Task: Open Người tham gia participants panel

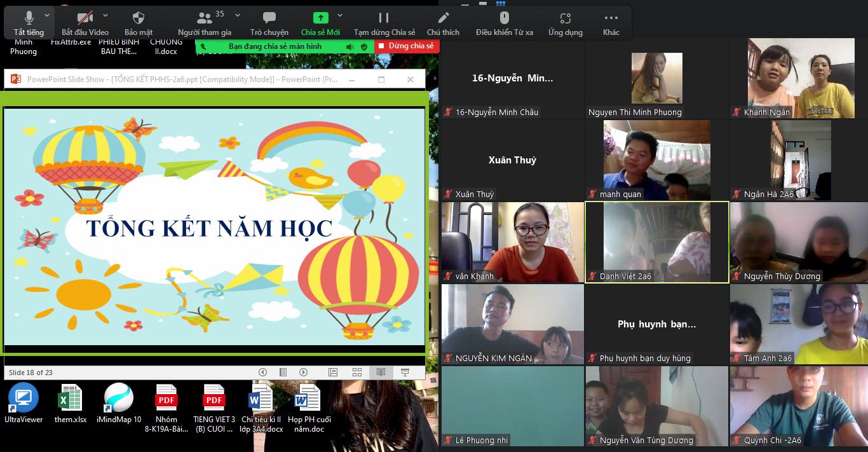Action: tap(205, 23)
